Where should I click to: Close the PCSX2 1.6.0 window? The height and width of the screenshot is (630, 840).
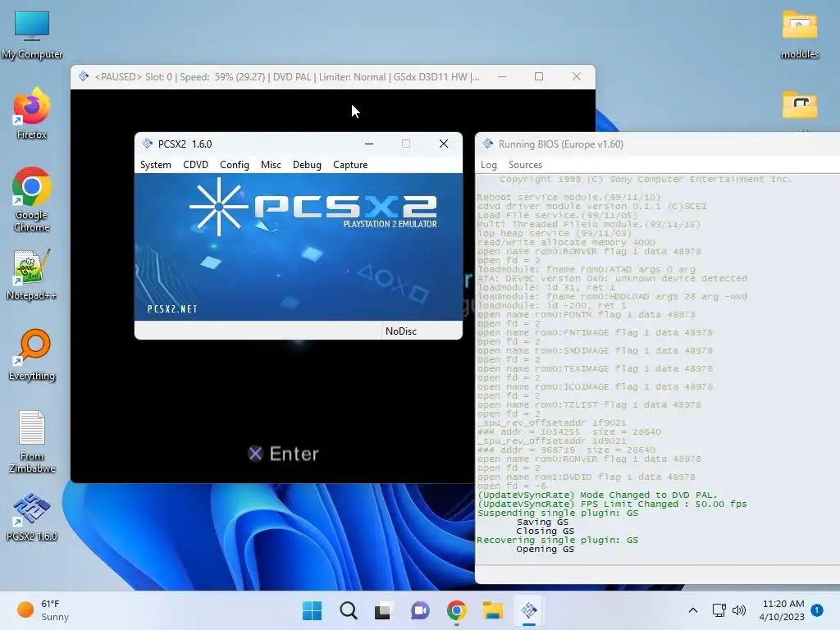point(444,144)
